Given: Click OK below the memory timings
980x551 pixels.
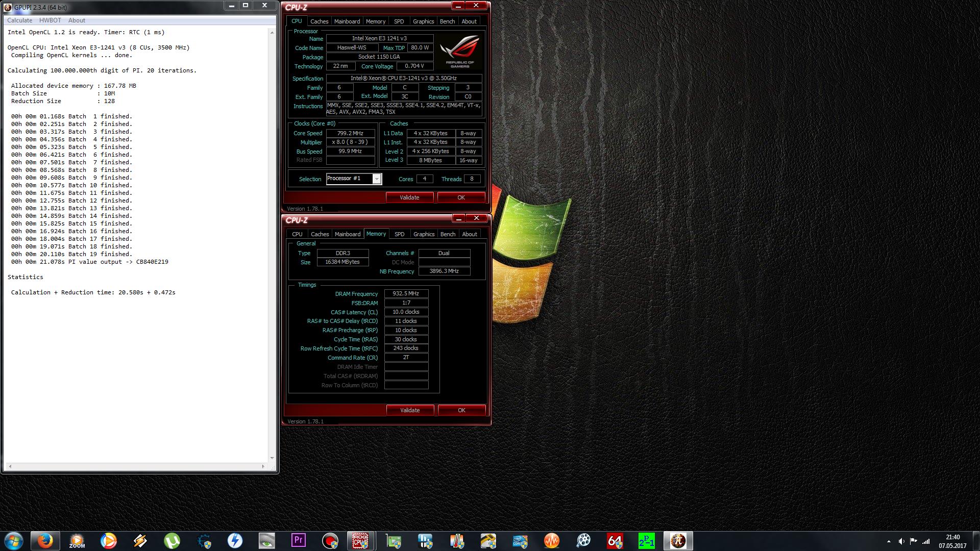Looking at the screenshot, I should (x=461, y=410).
